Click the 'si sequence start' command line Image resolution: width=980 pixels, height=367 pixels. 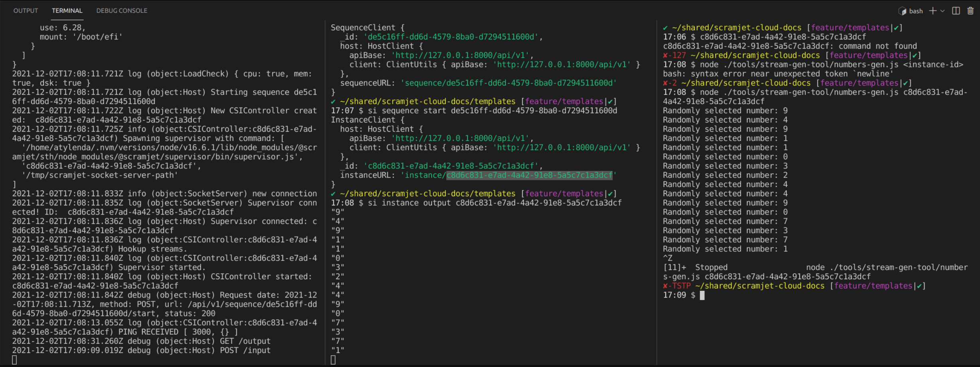(x=492, y=110)
